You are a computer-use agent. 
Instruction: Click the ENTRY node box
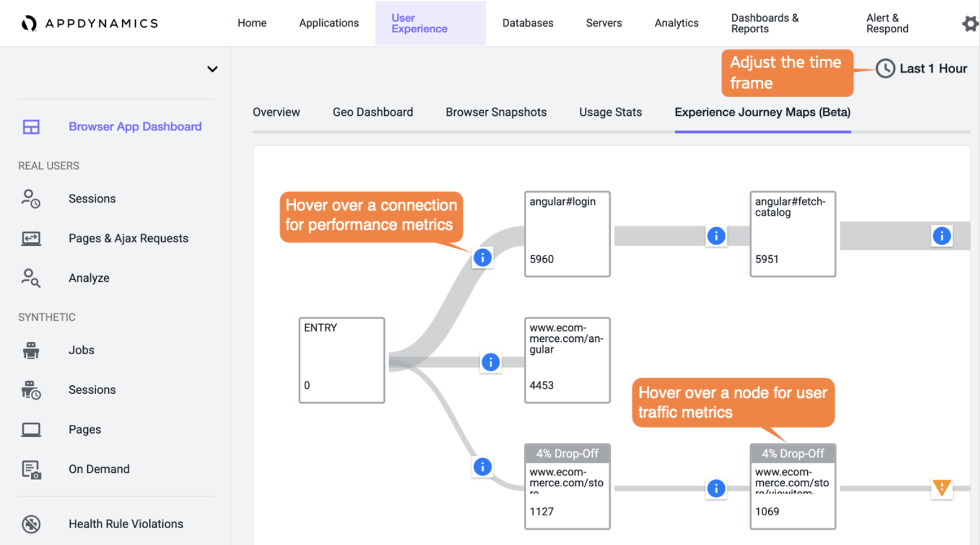point(341,360)
